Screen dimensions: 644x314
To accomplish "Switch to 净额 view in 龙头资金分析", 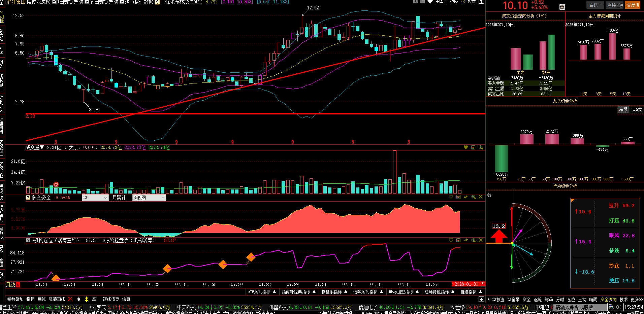I will 623,109.
